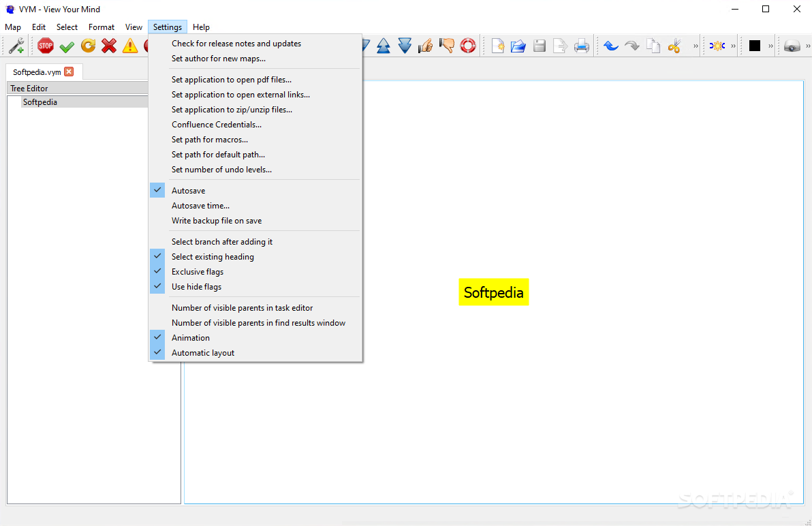Set the red X cross flag
The image size is (812, 526).
tap(109, 46)
